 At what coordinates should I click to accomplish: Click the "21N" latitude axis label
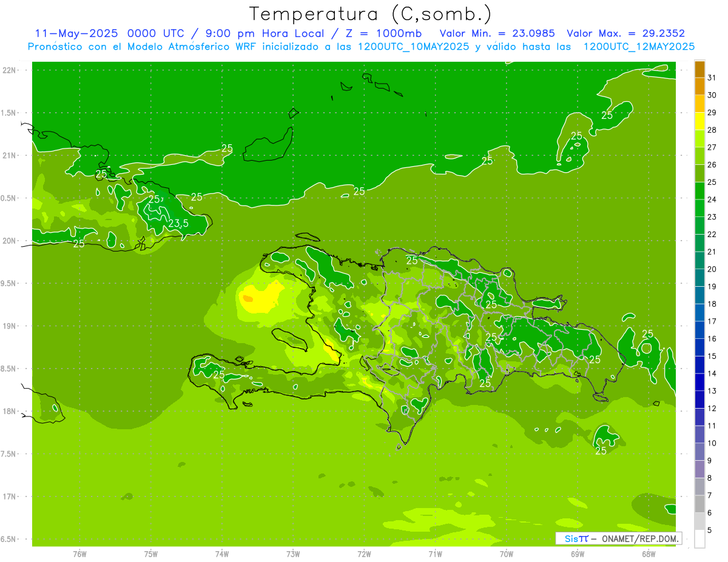[x=10, y=155]
